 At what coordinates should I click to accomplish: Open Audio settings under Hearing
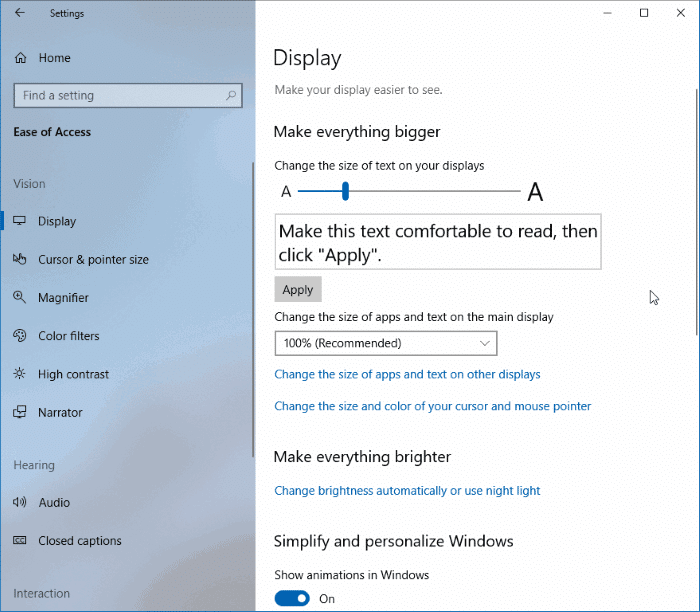54,503
